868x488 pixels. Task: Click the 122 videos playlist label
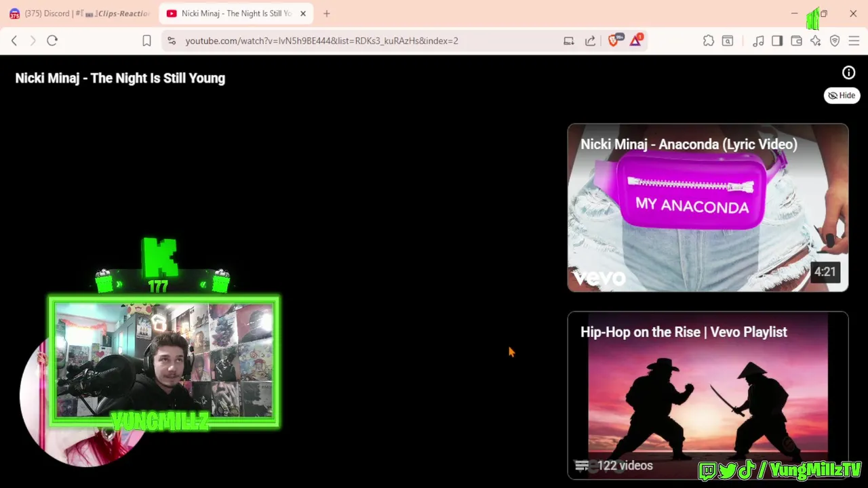coord(625,466)
